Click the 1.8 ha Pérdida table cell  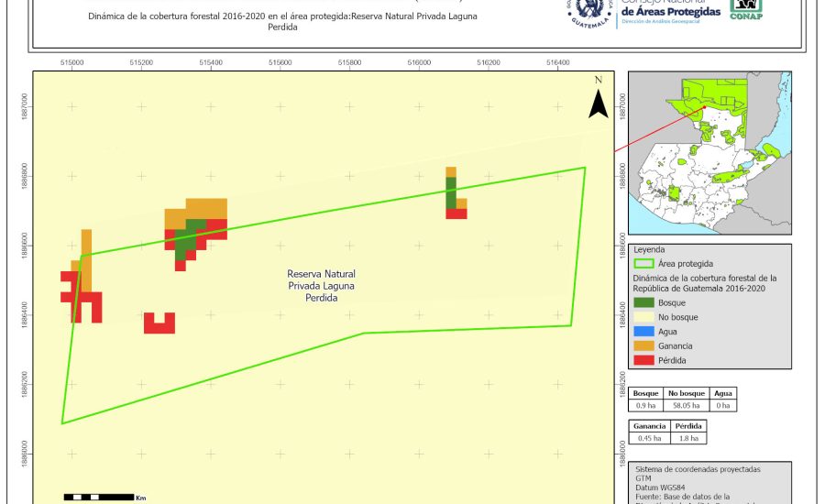click(x=688, y=439)
